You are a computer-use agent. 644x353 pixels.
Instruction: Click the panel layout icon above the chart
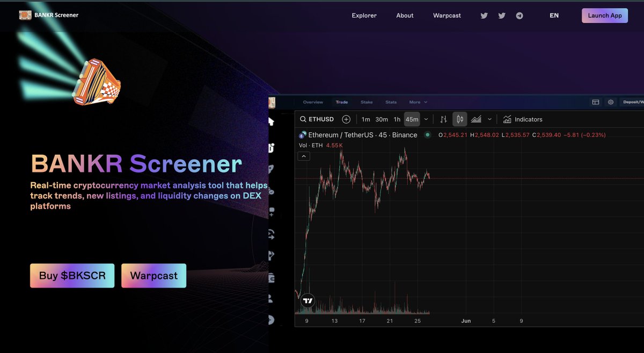(x=596, y=102)
